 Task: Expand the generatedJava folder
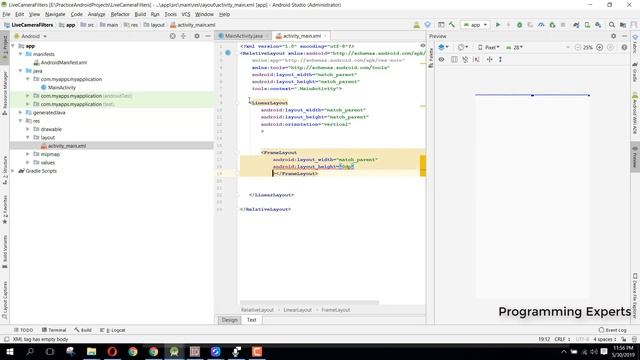click(20, 112)
